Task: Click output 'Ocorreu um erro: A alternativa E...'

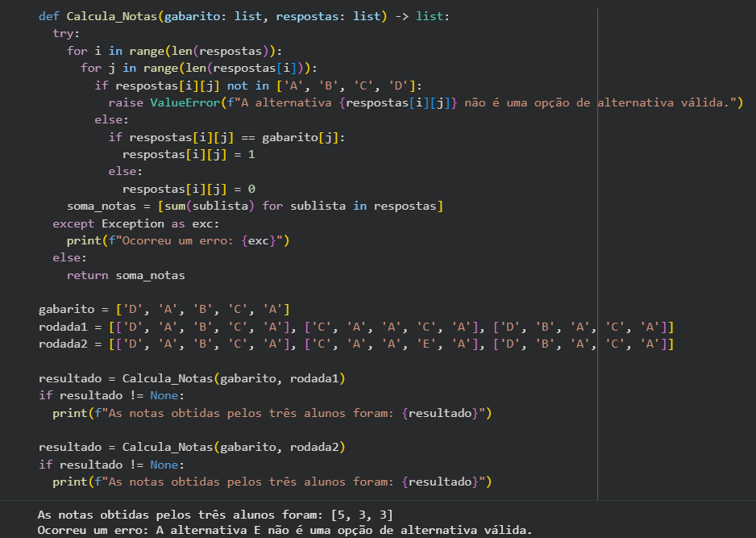Action: coord(285,530)
